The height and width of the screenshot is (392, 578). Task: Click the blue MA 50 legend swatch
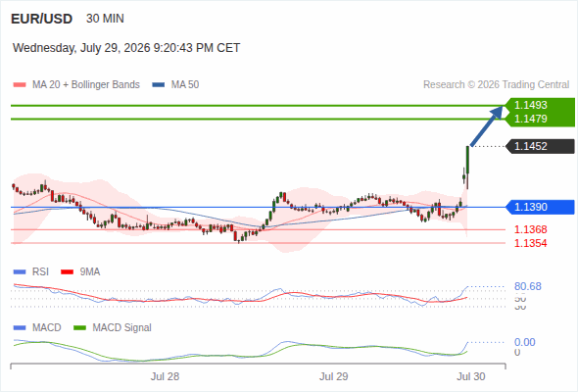click(x=159, y=85)
